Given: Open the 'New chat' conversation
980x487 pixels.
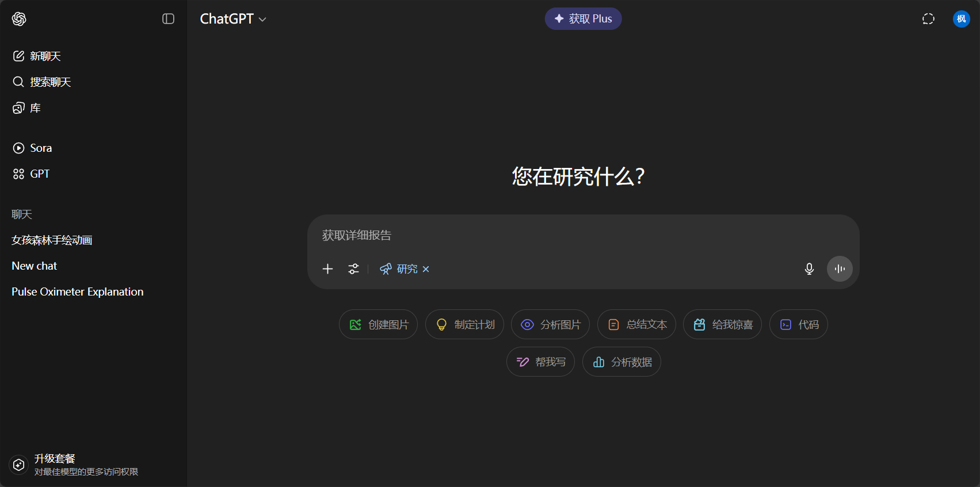Looking at the screenshot, I should [x=93, y=266].
